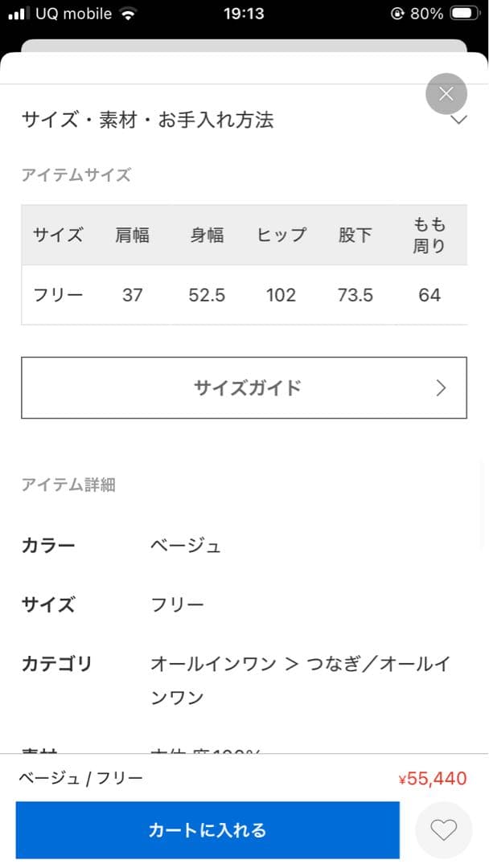Tap the price ¥55,440
This screenshot has width=489, height=868.
[x=432, y=779]
